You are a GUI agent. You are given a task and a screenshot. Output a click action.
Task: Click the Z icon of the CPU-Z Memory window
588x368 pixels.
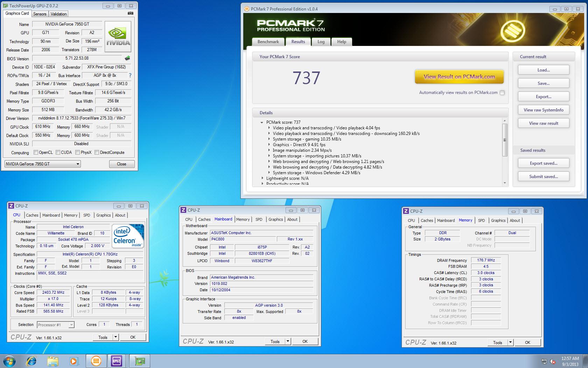(x=406, y=211)
